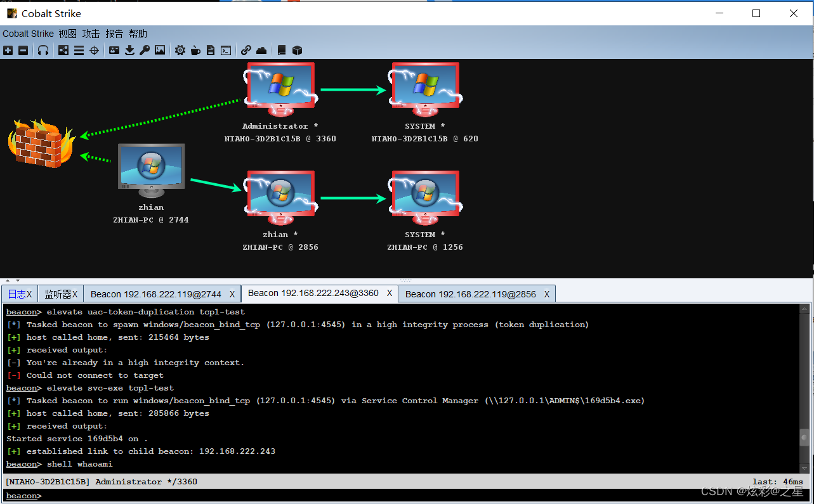
Task: Close the Beacon 192.168.222.119@2744 tab
Action: [x=232, y=294]
